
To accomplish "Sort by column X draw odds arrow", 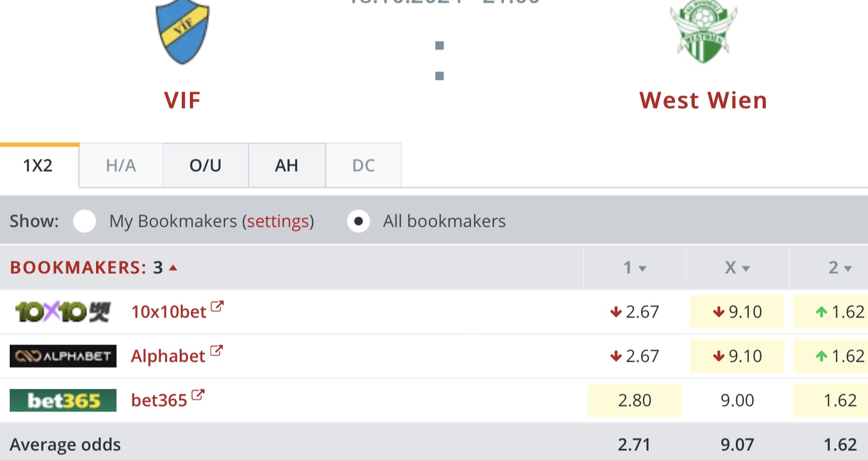I will [746, 268].
